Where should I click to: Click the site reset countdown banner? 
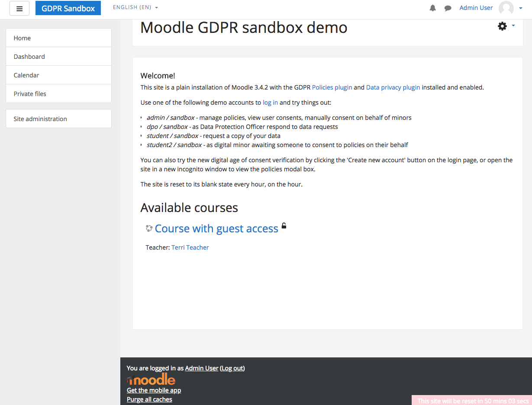(x=472, y=400)
